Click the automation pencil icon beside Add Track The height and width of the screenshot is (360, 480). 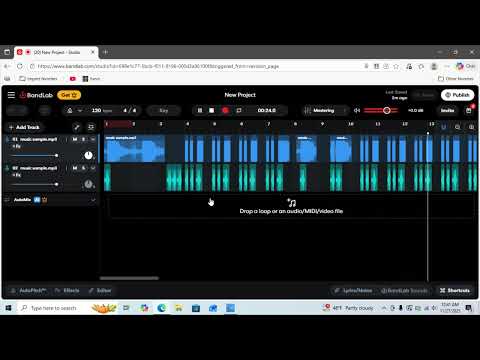[77, 127]
